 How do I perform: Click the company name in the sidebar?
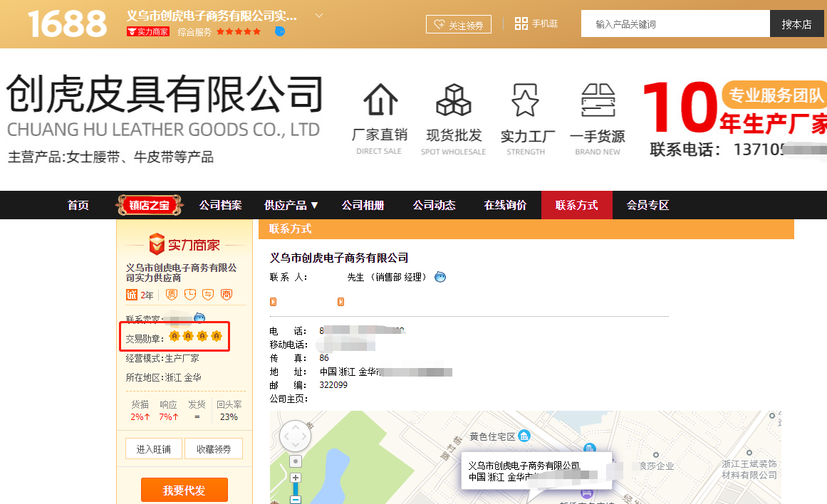pyautogui.click(x=181, y=273)
